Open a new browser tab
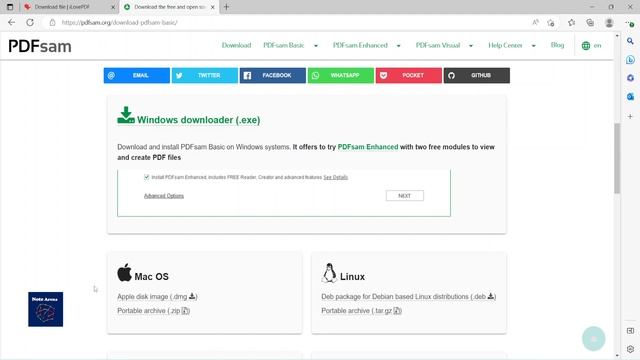This screenshot has height=360, width=640. click(x=227, y=7)
